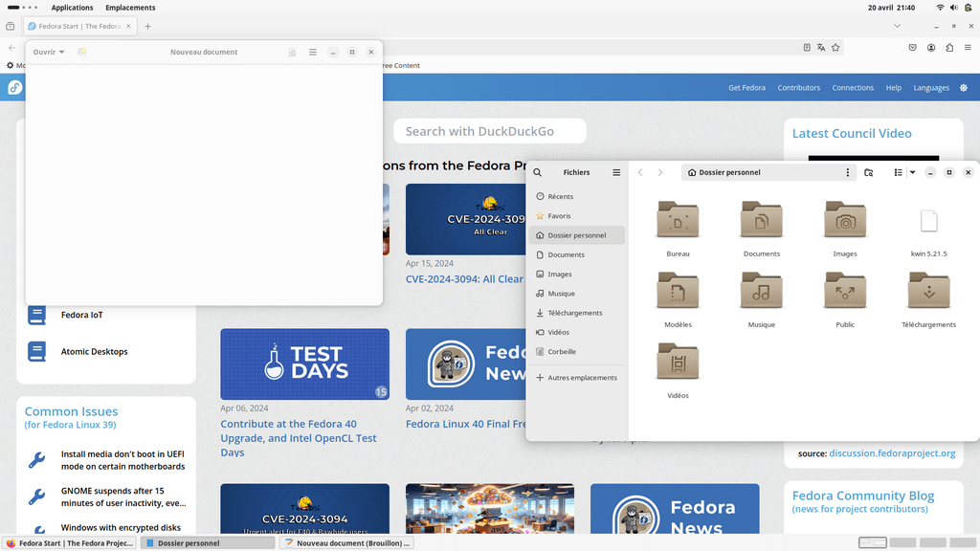Switch to Dossier personnel in taskbar
Viewport: 980px width, 551px height.
coord(208,543)
